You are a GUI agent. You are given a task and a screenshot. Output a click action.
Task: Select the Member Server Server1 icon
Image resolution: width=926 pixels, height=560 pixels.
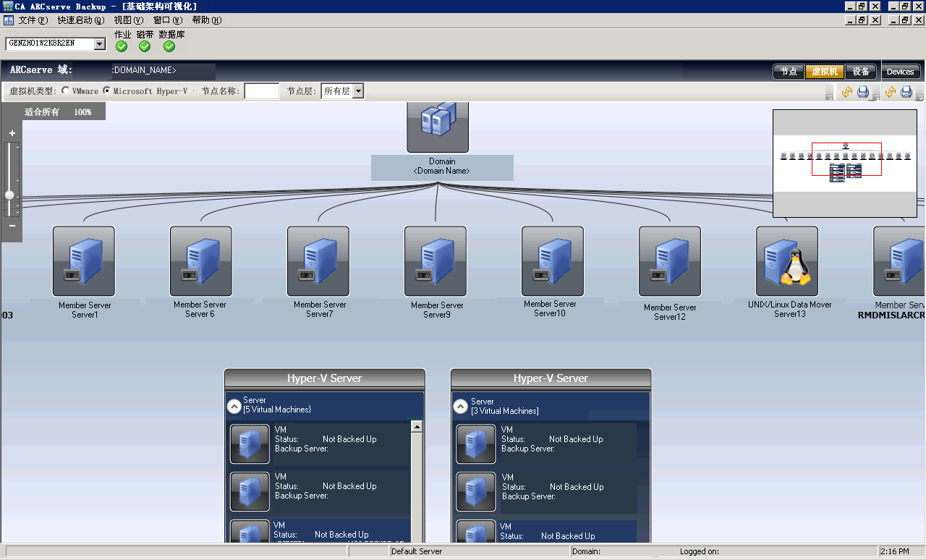(x=84, y=261)
